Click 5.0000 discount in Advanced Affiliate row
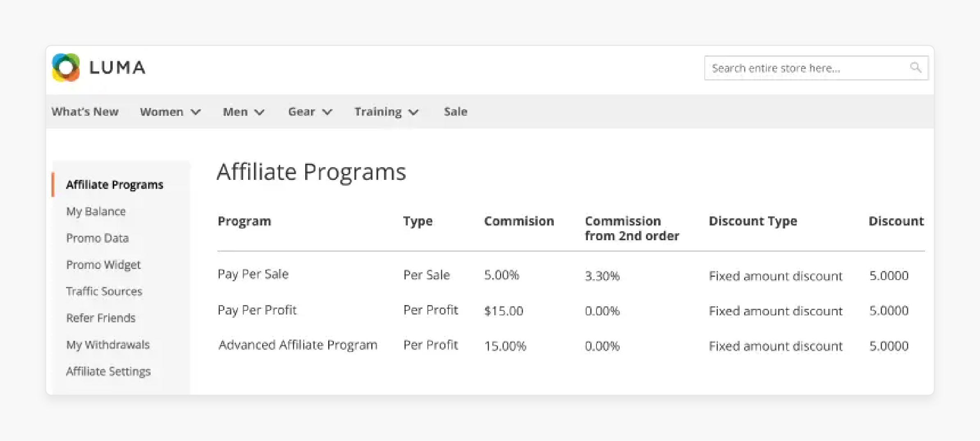980x441 pixels. (889, 346)
